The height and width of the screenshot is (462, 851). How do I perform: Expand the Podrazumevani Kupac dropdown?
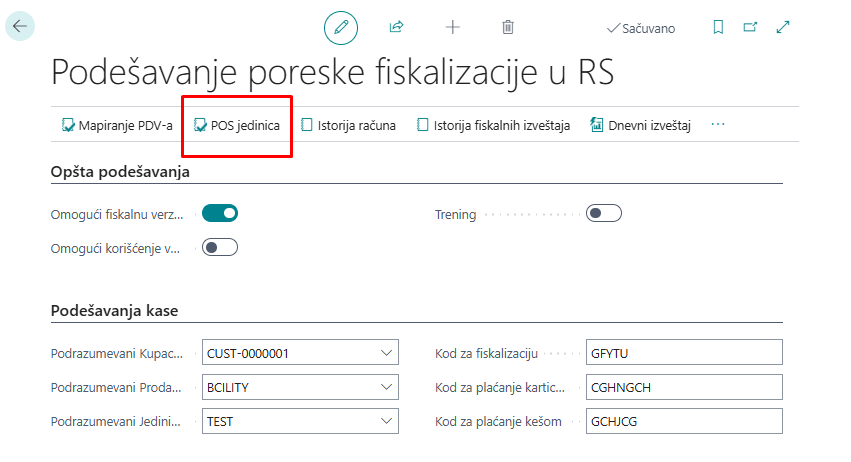point(387,353)
